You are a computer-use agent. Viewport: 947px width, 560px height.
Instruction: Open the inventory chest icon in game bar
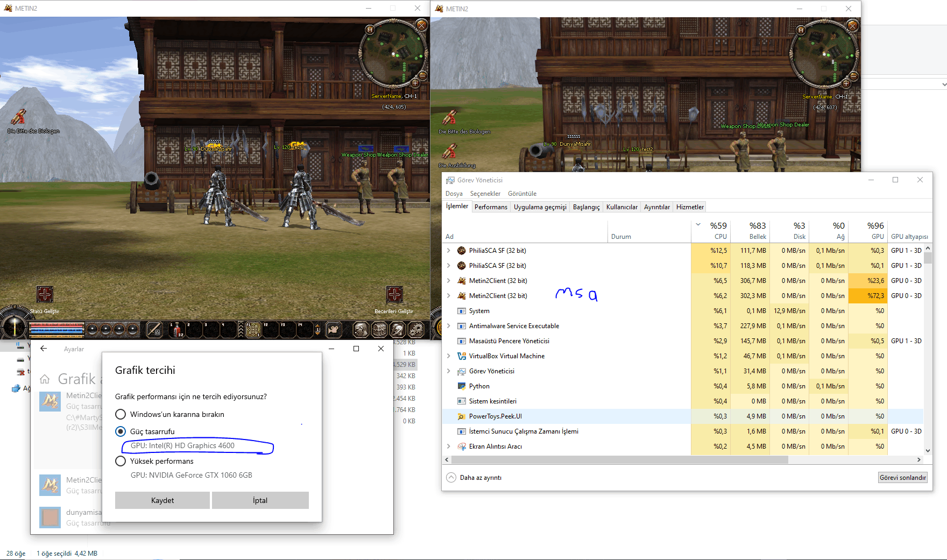coord(379,329)
